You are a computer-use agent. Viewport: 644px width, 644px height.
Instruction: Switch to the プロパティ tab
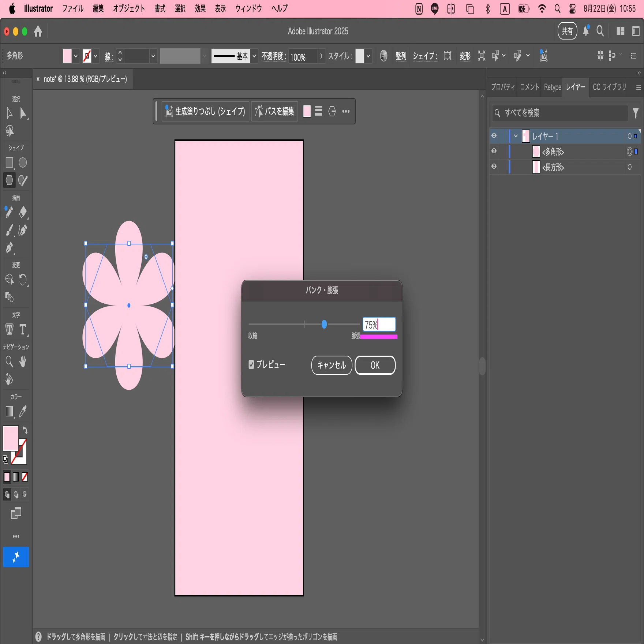(x=503, y=87)
